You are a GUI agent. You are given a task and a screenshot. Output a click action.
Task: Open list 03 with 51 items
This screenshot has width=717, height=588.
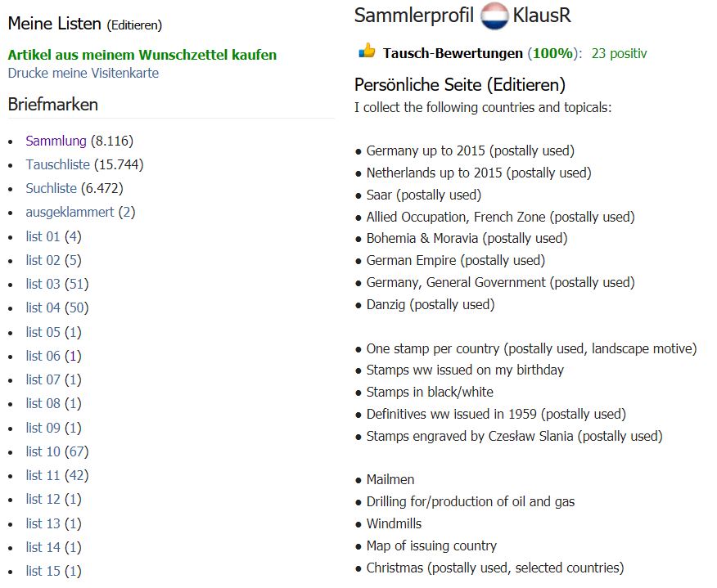tap(43, 284)
